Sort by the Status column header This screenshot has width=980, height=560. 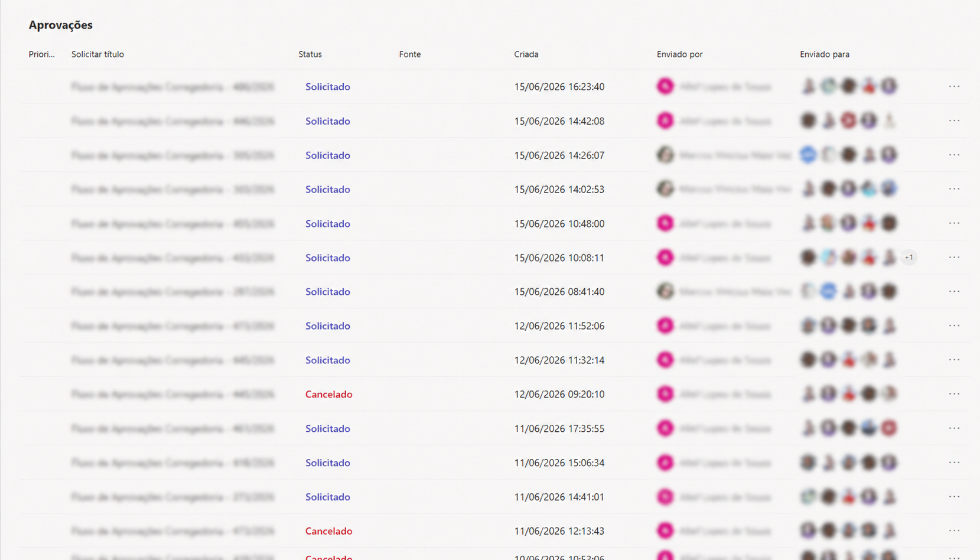[310, 54]
